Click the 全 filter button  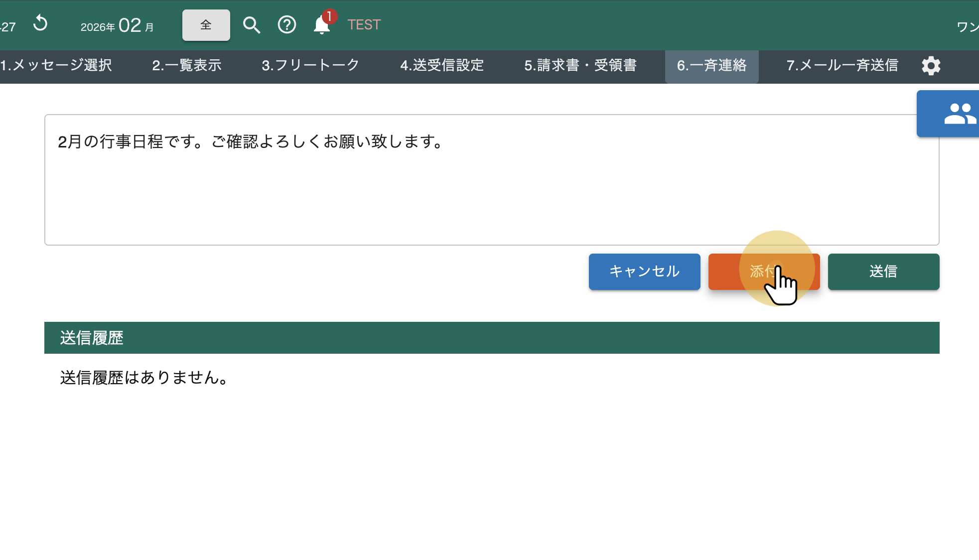(206, 25)
